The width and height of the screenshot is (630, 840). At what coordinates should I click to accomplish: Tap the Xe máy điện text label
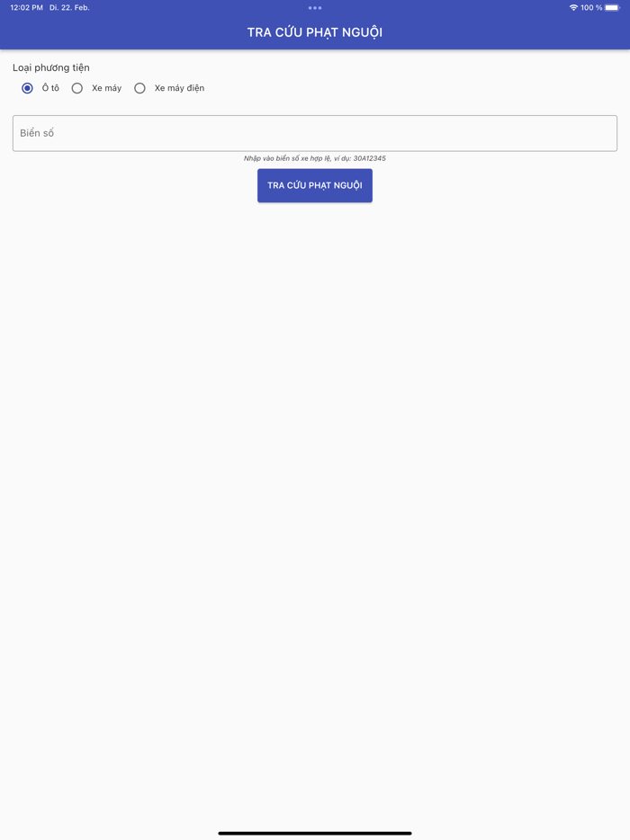pyautogui.click(x=180, y=88)
